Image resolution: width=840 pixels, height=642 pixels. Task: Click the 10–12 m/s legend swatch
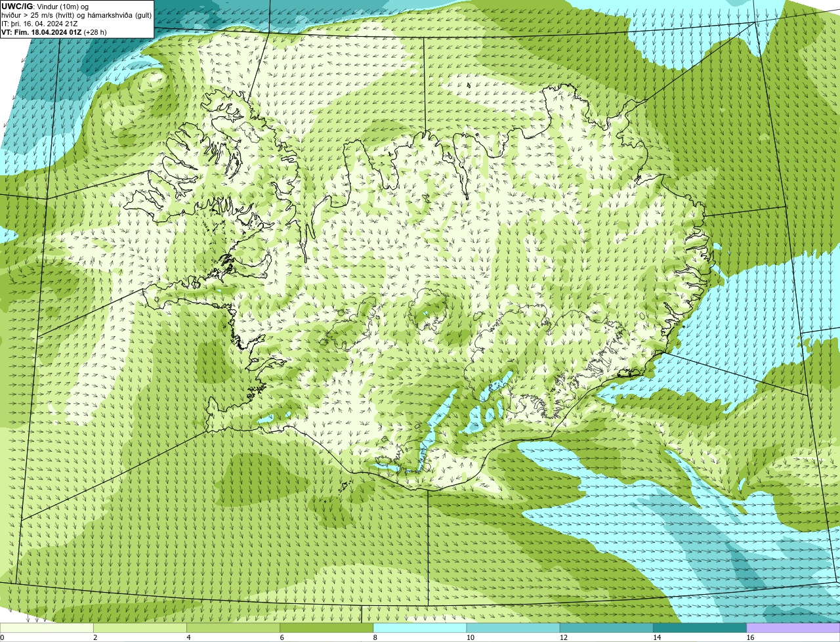(x=513, y=628)
